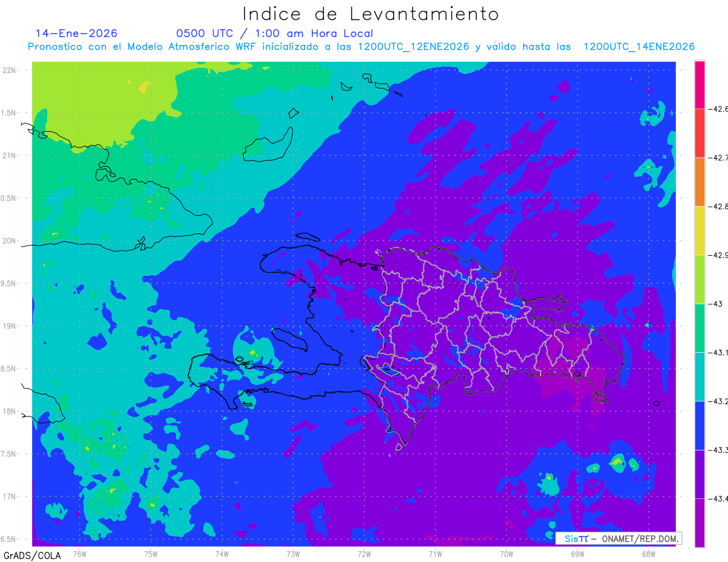Click the '-42.9' legend value
The width and height of the screenshot is (728, 562).
tap(718, 255)
